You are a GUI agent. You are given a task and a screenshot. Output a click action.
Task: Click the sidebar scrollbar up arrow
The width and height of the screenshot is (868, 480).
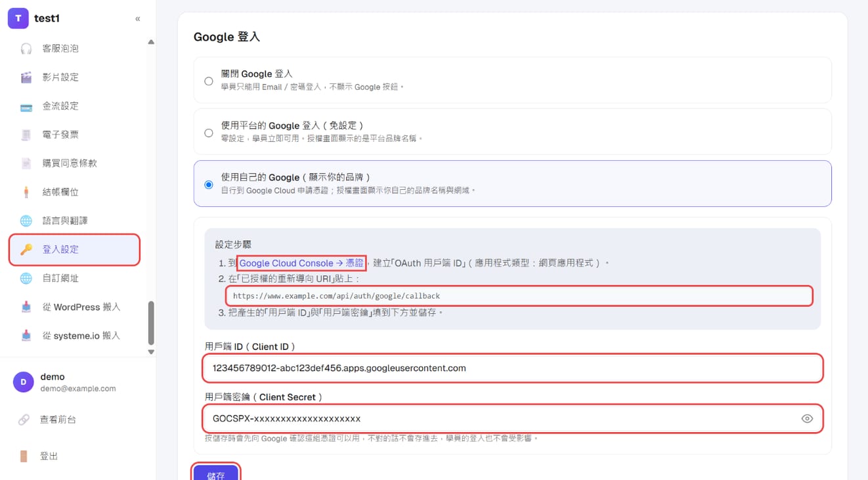click(151, 42)
